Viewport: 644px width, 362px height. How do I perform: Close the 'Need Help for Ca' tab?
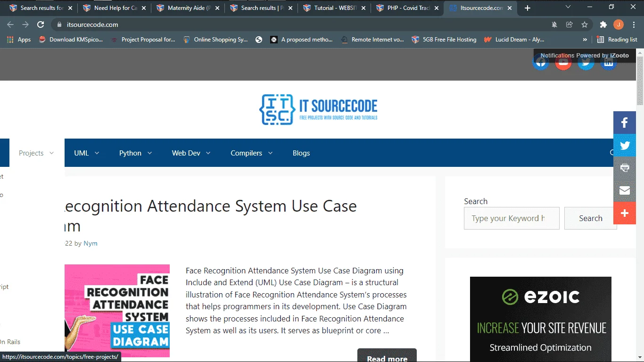[144, 8]
